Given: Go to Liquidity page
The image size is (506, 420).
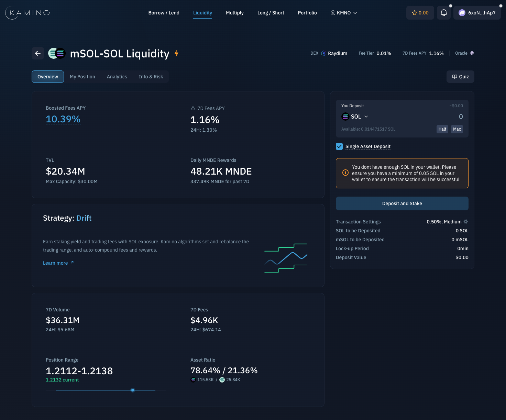Looking at the screenshot, I should pyautogui.click(x=202, y=13).
